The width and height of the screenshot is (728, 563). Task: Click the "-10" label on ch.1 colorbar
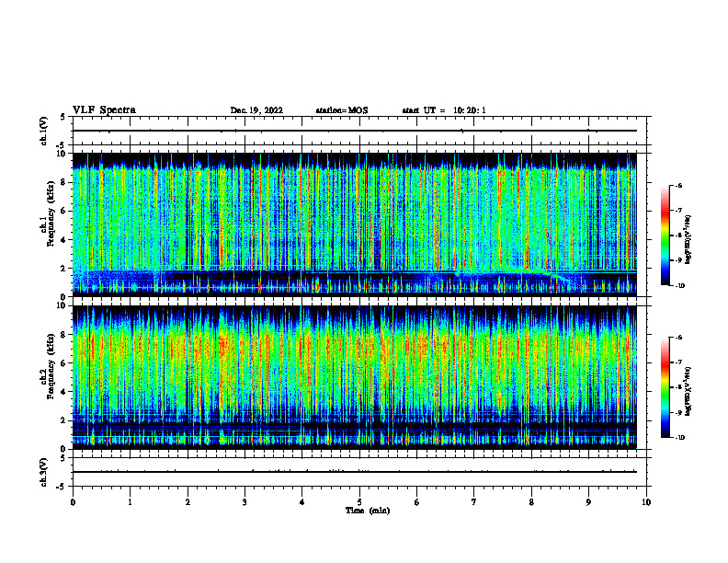pyautogui.click(x=679, y=286)
